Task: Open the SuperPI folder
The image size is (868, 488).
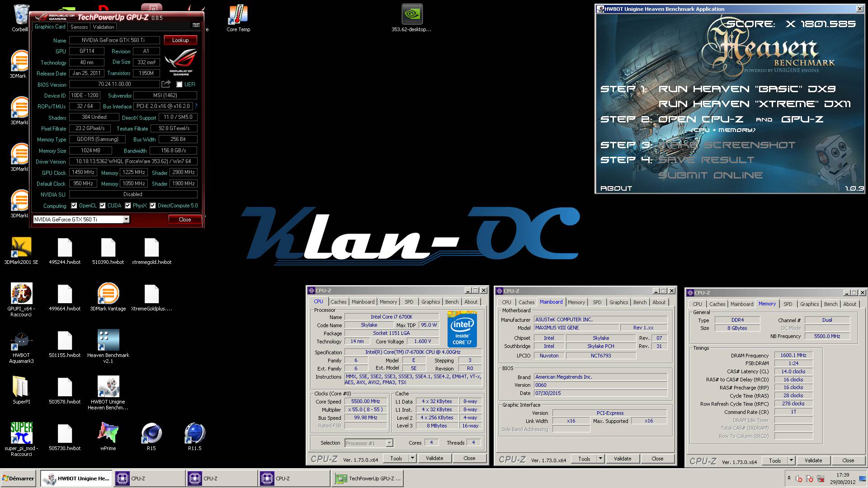Action: click(21, 390)
